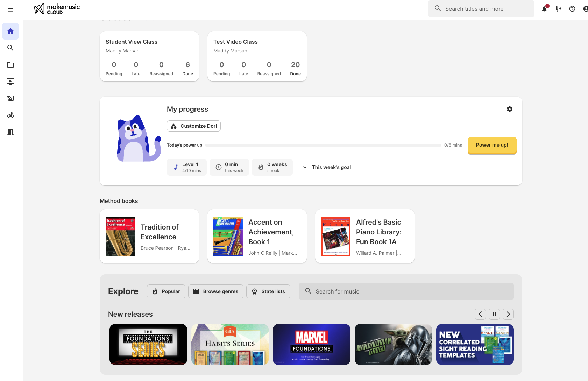Open The Foundations Series banner
The width and height of the screenshot is (588, 381).
pyautogui.click(x=148, y=345)
